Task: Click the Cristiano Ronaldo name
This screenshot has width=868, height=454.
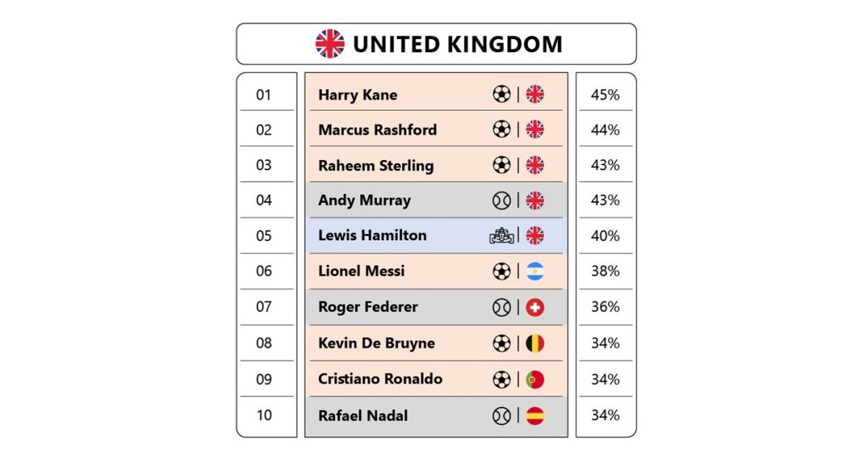Action: click(x=380, y=379)
